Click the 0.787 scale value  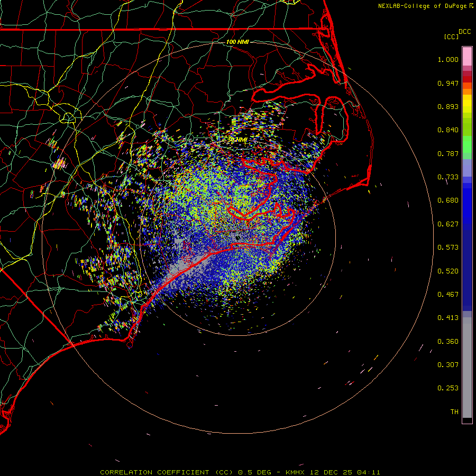(448, 153)
